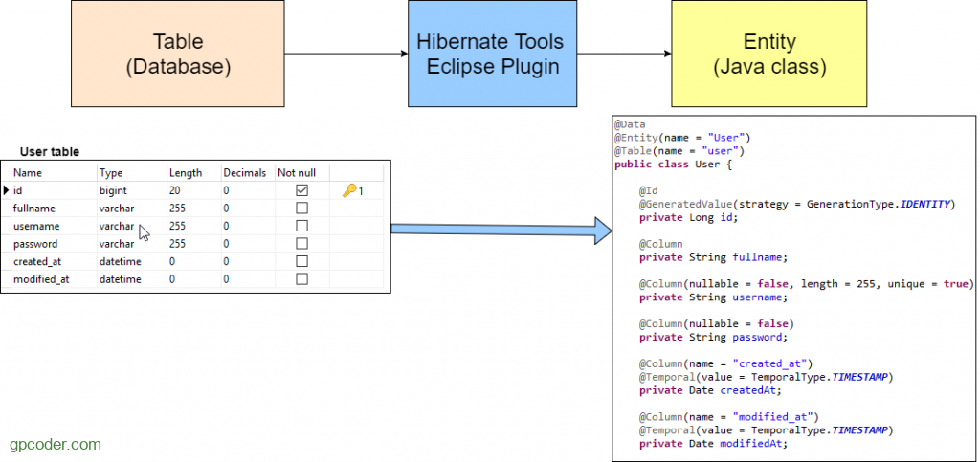Click the primary key icon in id row

[350, 191]
